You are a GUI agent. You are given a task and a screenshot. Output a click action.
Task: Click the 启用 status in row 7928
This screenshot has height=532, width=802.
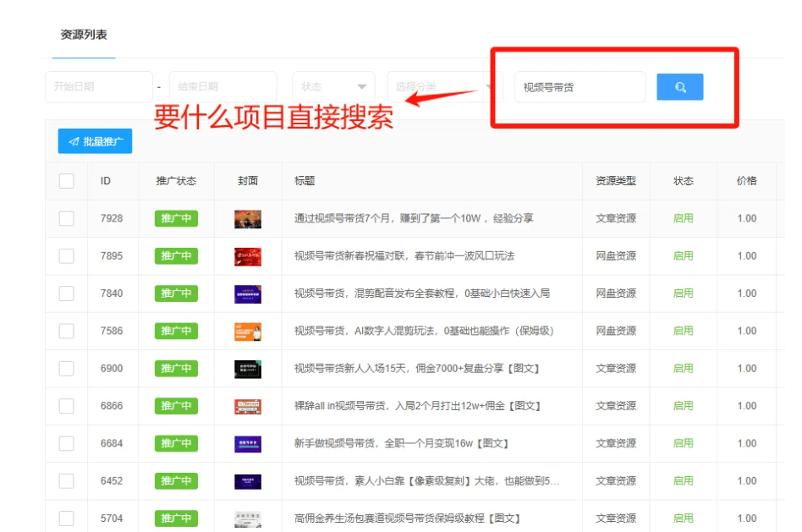tap(683, 218)
